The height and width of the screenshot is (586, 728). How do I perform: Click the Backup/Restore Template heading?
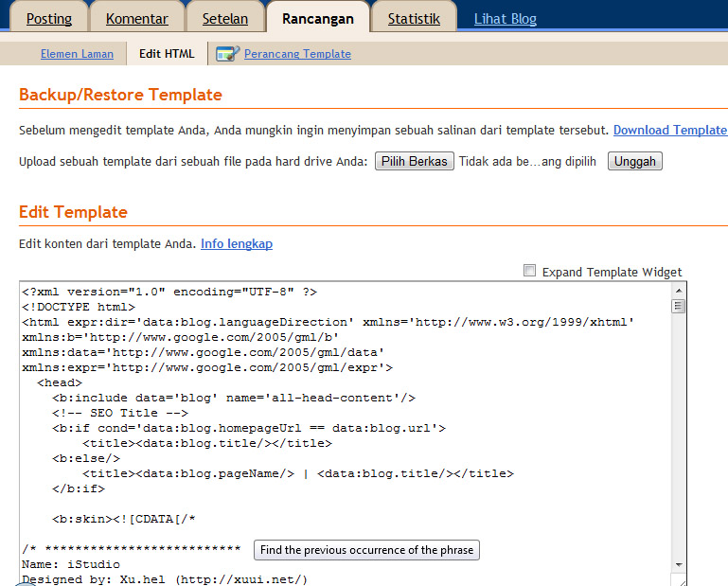(121, 95)
